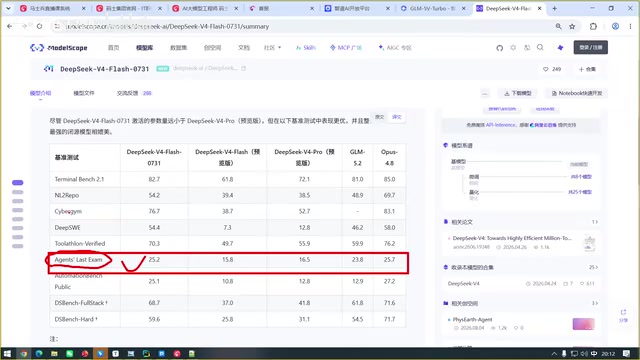Click the microphone icon in system tray
The image size is (640, 360).
click(x=564, y=353)
